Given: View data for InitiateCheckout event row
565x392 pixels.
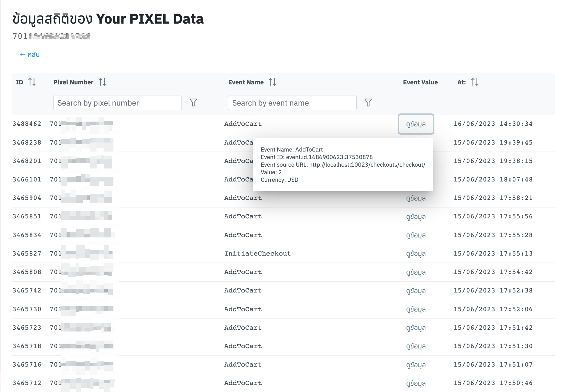Looking at the screenshot, I should point(416,253).
